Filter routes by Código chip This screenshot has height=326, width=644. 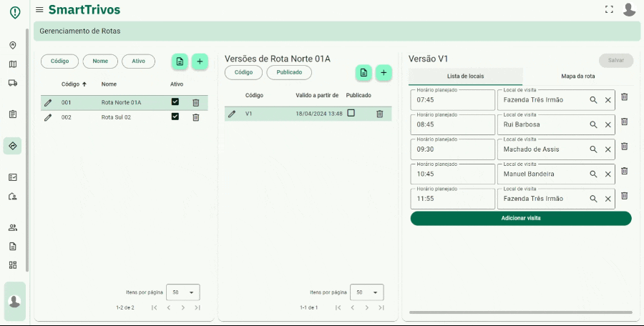point(59,61)
